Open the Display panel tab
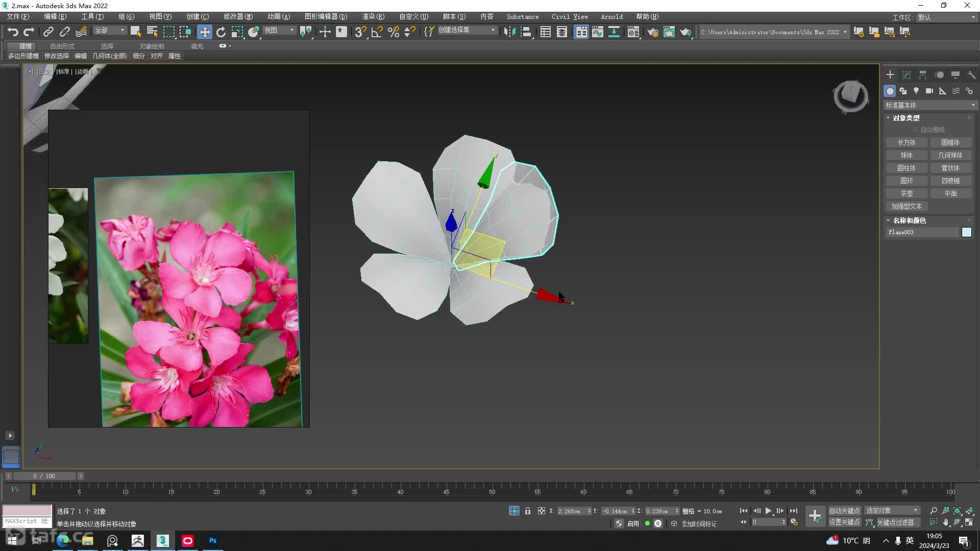The height and width of the screenshot is (551, 980). pyautogui.click(x=955, y=74)
